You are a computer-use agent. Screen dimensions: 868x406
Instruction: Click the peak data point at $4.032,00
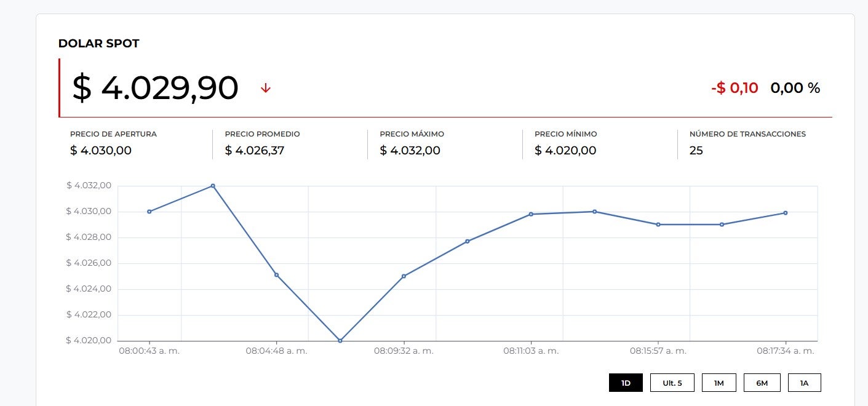pos(213,186)
